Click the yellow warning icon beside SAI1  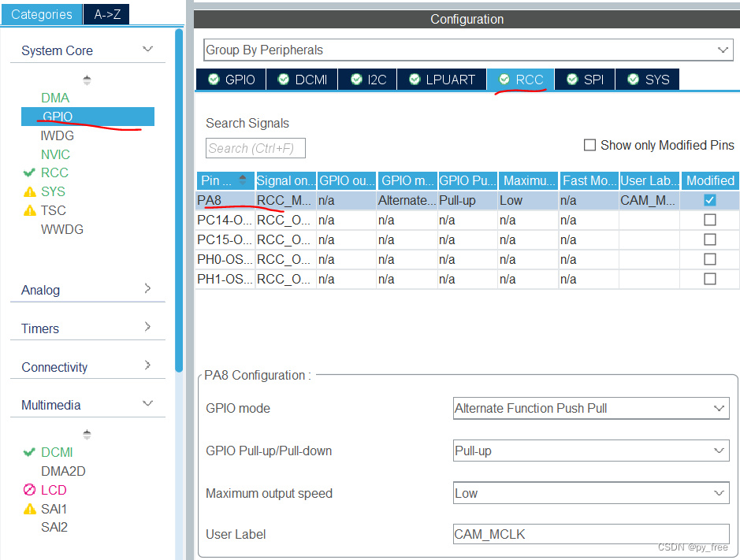pyautogui.click(x=30, y=509)
